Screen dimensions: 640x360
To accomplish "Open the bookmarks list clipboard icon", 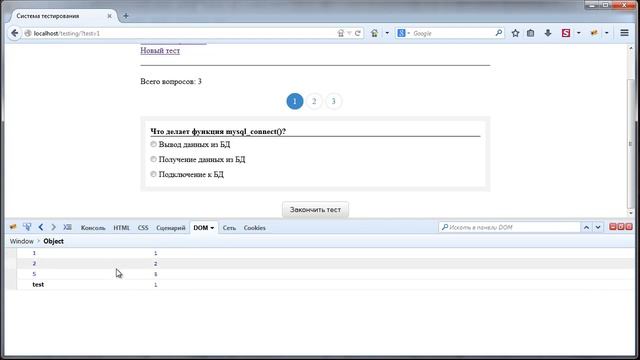I will [x=531, y=33].
